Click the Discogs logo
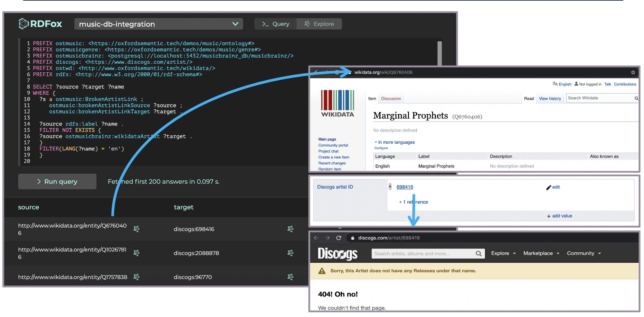The width and height of the screenshot is (644, 317). pyautogui.click(x=337, y=254)
